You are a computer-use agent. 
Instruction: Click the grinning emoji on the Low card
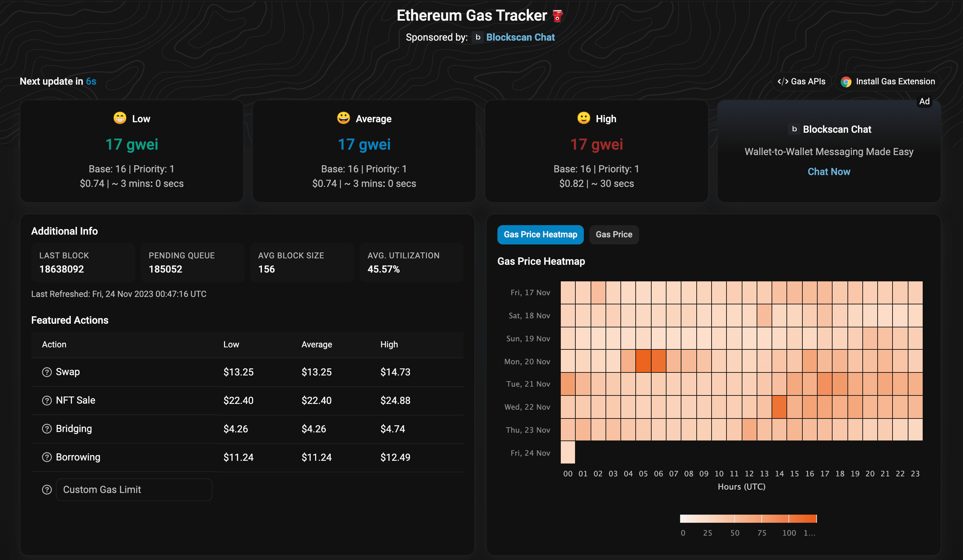click(120, 118)
